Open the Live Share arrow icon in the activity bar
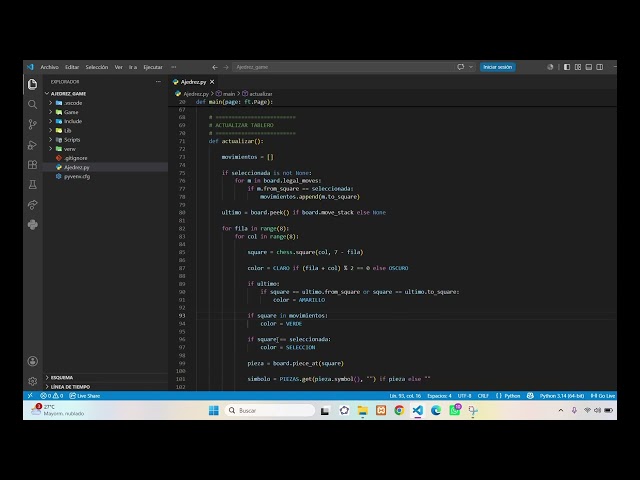Screen dimensions: 640x480 (x=33, y=204)
